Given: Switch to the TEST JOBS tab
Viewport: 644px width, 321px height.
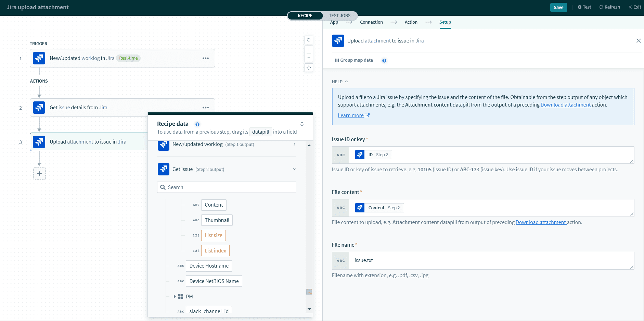Looking at the screenshot, I should tap(339, 15).
